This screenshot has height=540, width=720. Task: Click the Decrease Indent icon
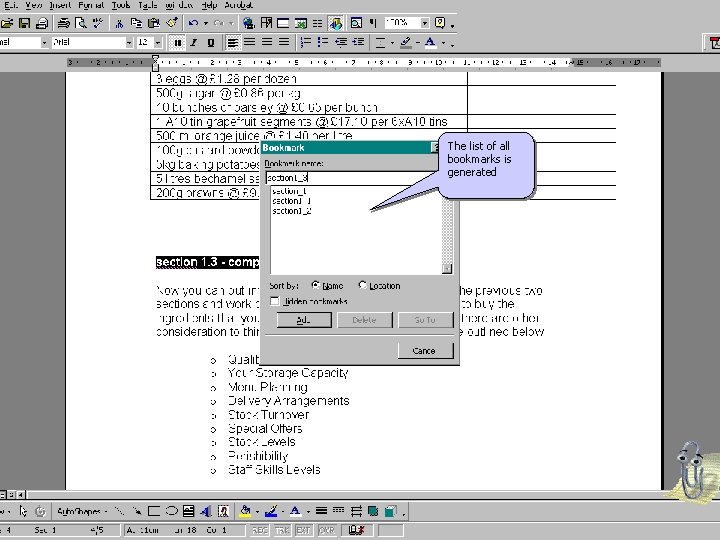click(x=341, y=42)
